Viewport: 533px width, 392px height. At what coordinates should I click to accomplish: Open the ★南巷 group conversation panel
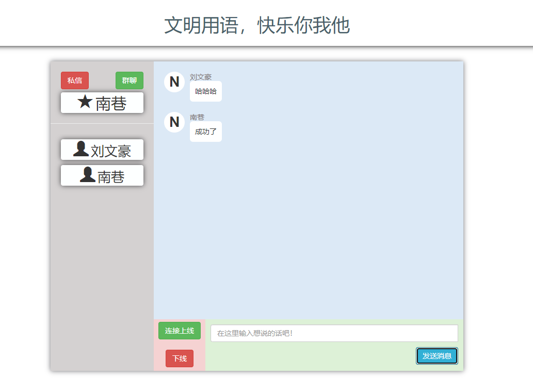point(102,102)
